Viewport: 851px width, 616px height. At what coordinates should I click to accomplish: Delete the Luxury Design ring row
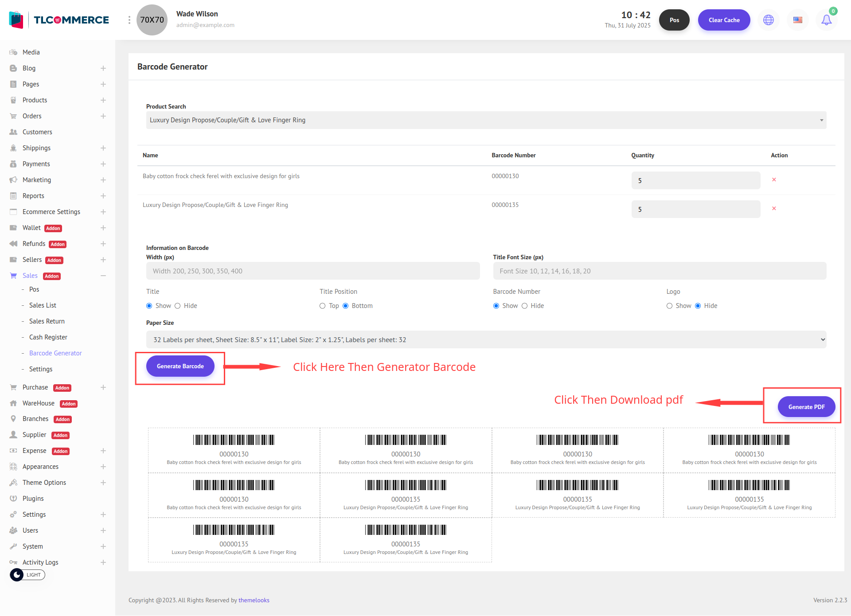(774, 208)
